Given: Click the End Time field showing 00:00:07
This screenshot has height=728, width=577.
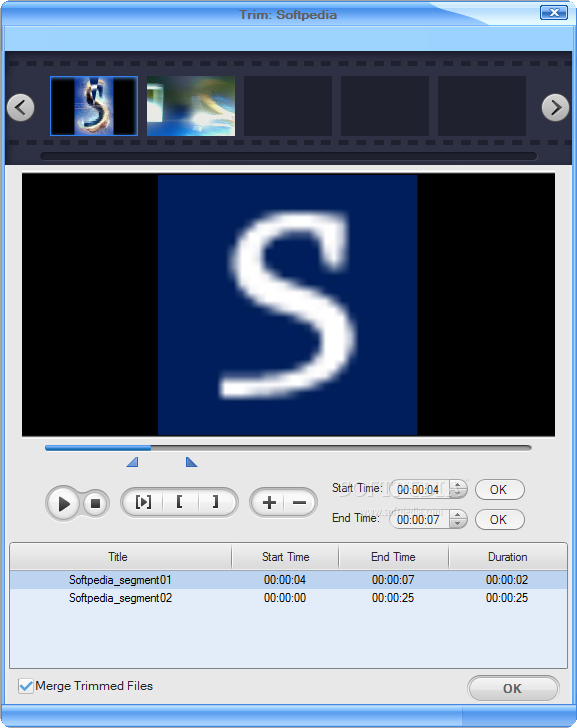Looking at the screenshot, I should click(420, 520).
